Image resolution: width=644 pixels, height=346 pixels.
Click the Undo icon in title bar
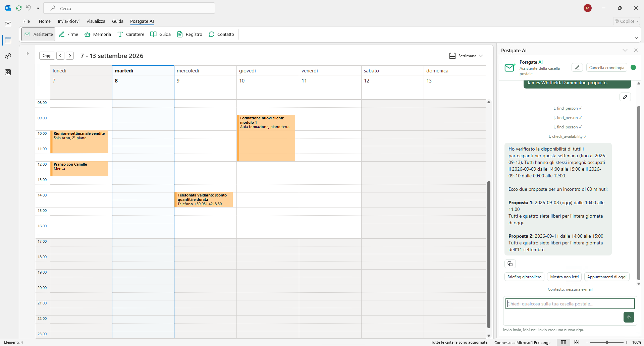pyautogui.click(x=29, y=8)
